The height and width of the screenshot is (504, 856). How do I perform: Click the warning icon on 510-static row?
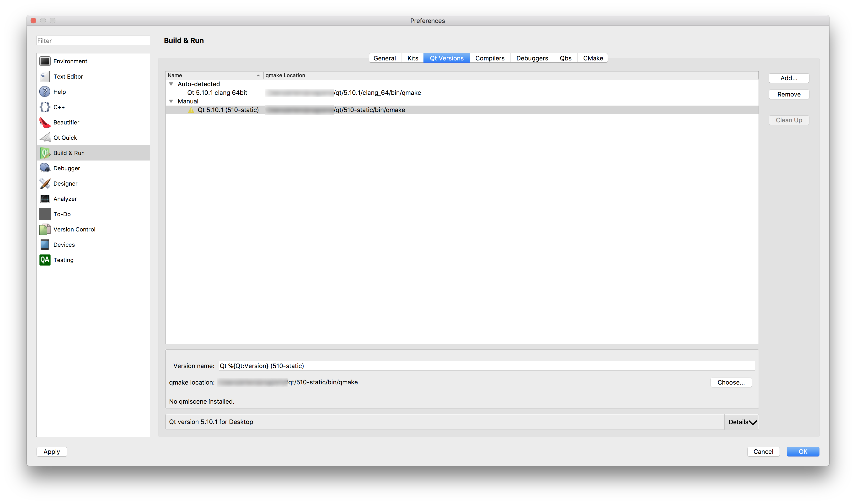click(x=191, y=110)
